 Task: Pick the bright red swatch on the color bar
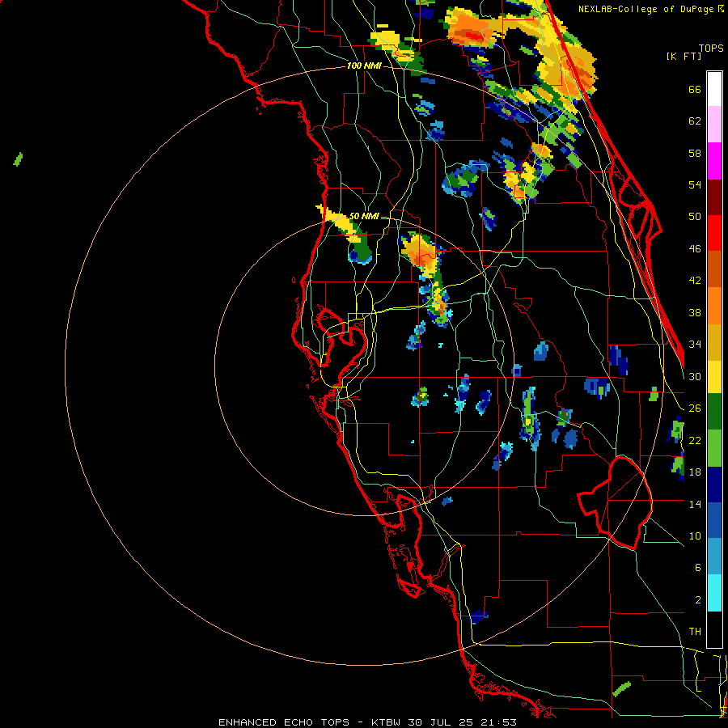click(x=714, y=233)
